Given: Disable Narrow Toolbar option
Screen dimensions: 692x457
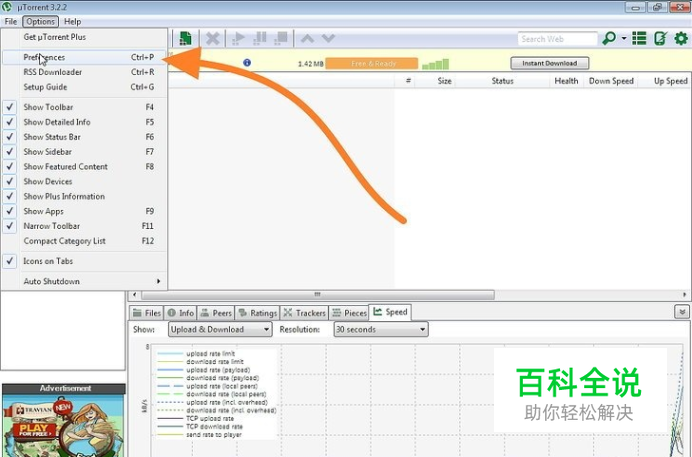Looking at the screenshot, I should click(84, 226).
